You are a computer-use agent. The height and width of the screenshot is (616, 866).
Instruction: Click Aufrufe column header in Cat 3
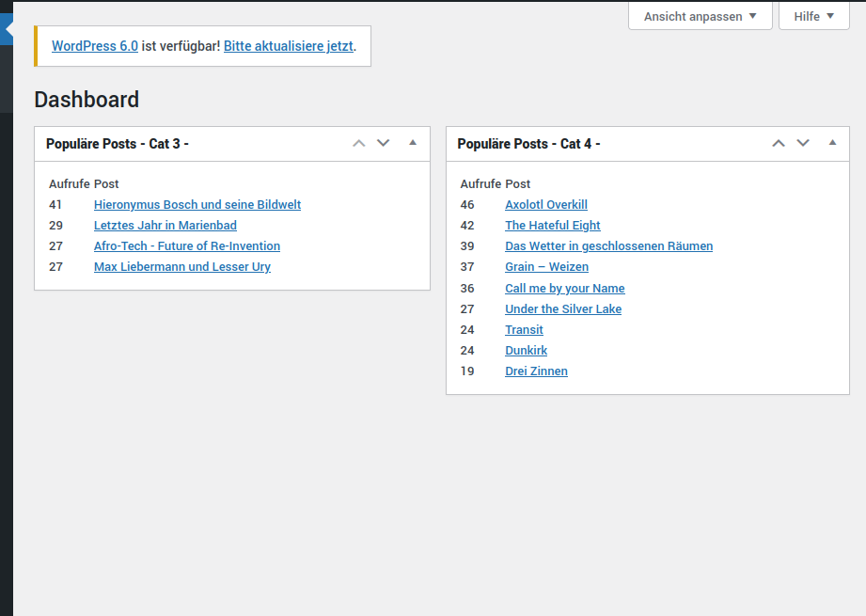coord(70,184)
